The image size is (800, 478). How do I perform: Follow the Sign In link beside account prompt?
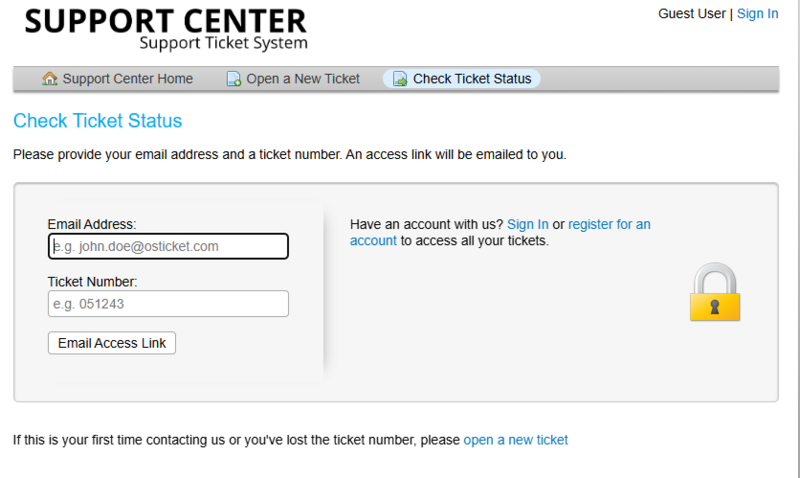point(528,224)
